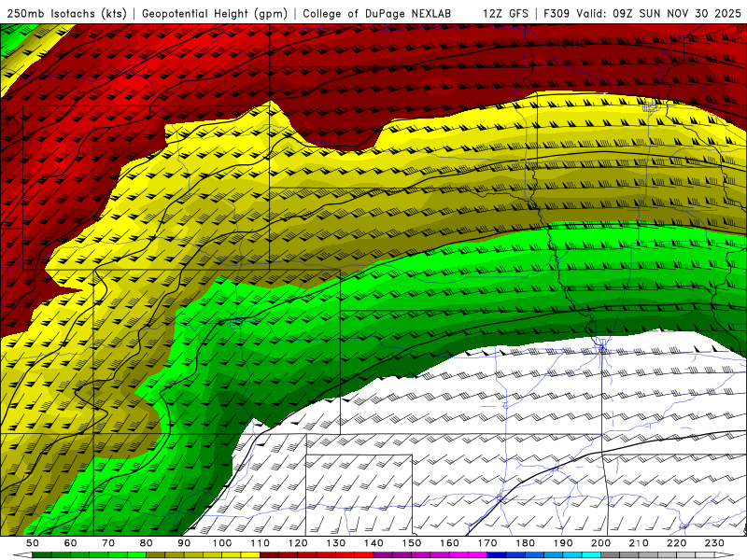
Task: Click the '220' color scale label
Action: click(676, 543)
